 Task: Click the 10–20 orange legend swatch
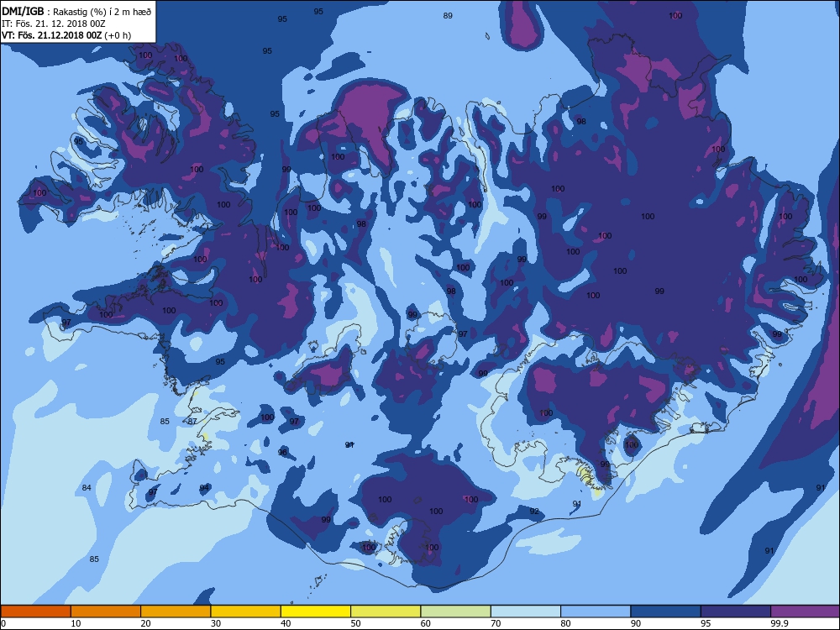tap(106, 612)
